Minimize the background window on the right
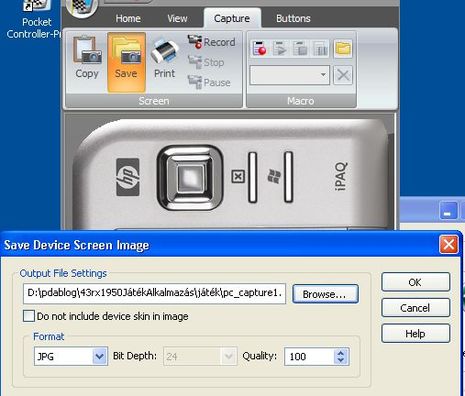 click(448, 211)
